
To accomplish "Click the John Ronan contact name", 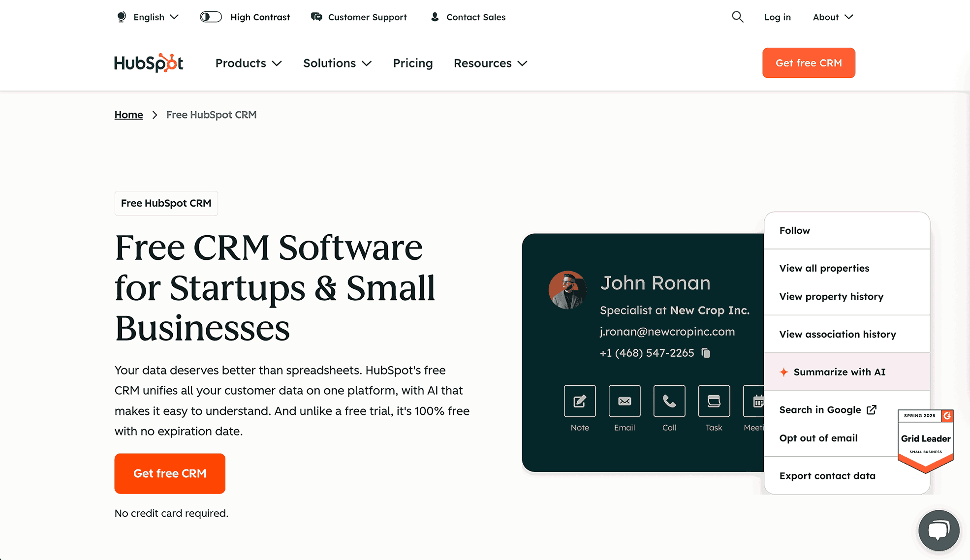I will point(655,283).
